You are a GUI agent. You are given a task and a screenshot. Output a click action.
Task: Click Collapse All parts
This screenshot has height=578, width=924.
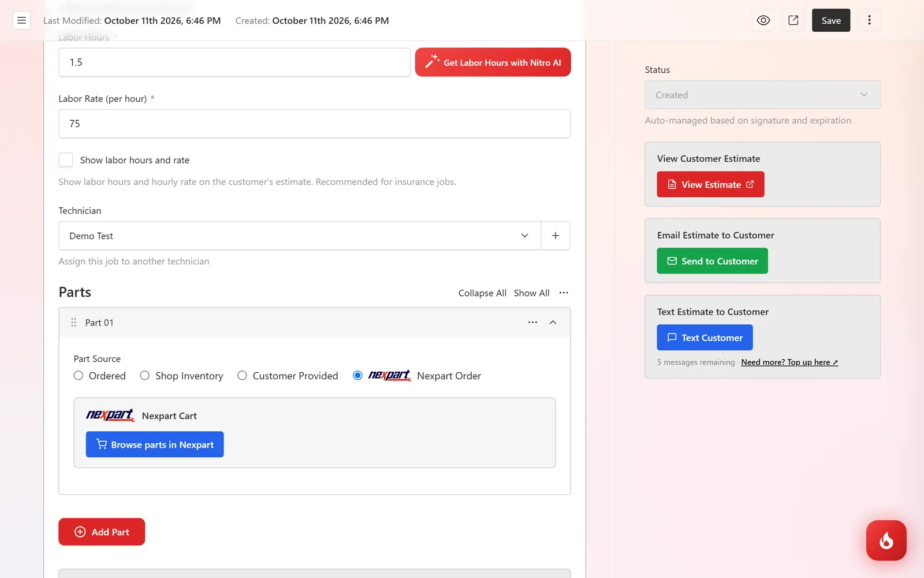click(x=482, y=293)
